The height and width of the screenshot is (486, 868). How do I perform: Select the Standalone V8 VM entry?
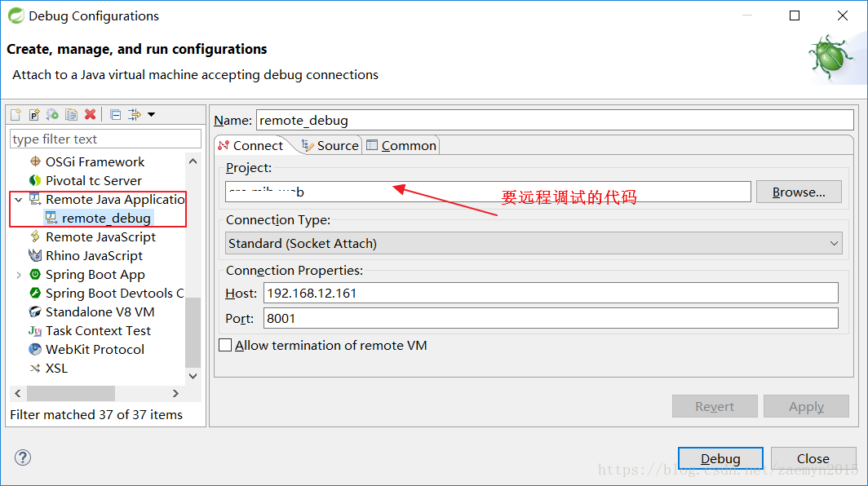(100, 312)
